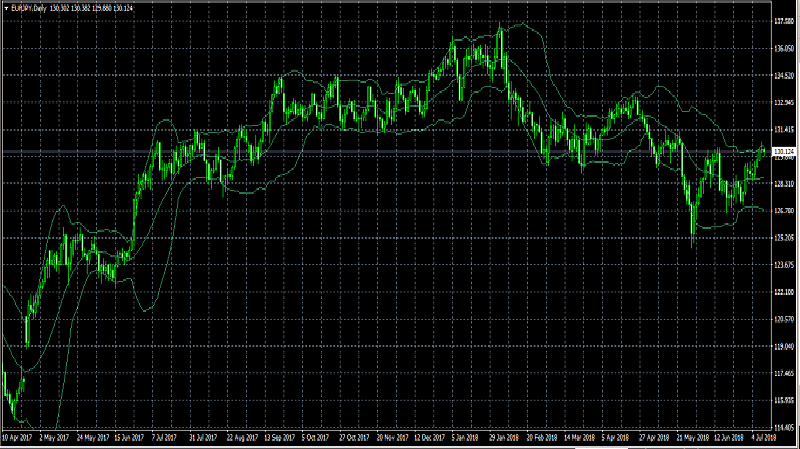Image resolution: width=800 pixels, height=449 pixels.
Task: Select the 5 Oct 2017 date label
Action: [317, 439]
